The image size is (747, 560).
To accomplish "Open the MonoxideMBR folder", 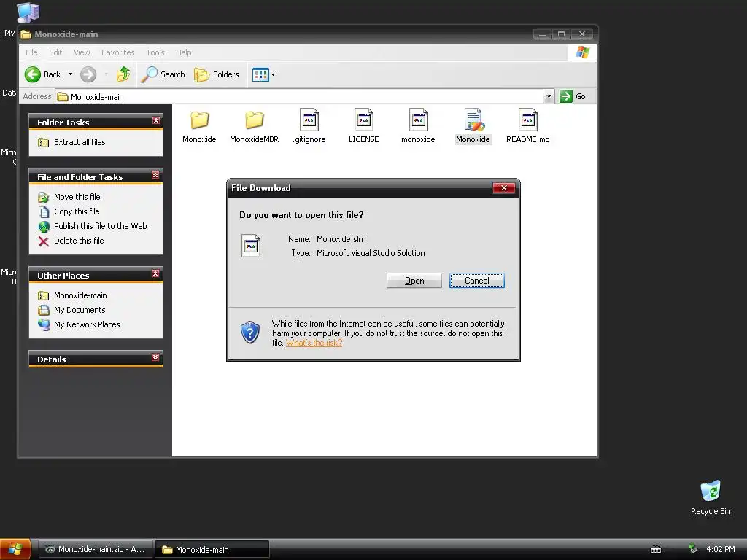I will point(254,120).
